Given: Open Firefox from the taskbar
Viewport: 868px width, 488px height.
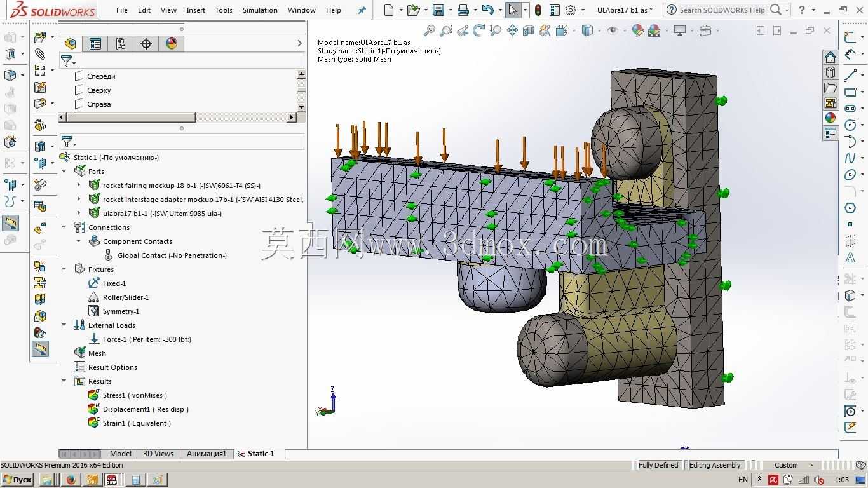Looking at the screenshot, I should click(x=71, y=480).
